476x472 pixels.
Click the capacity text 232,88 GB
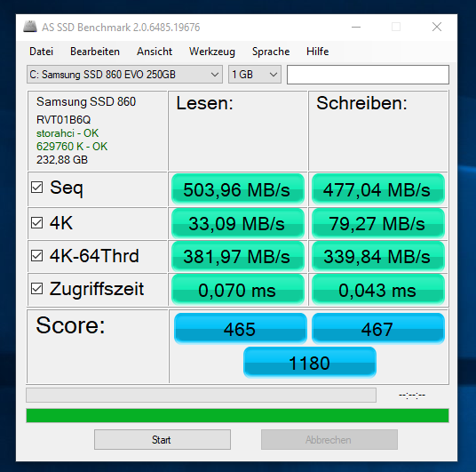click(x=62, y=160)
